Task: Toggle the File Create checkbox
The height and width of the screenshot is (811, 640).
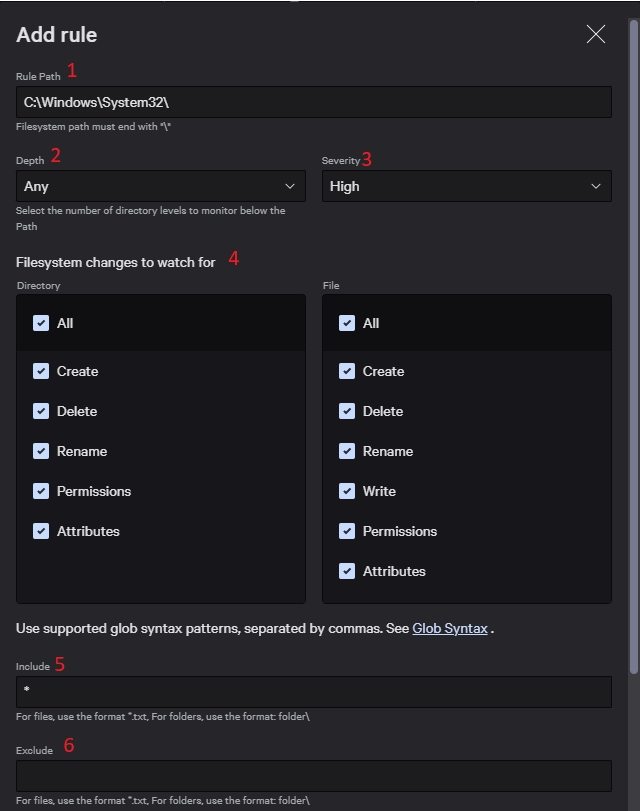Action: coord(347,371)
